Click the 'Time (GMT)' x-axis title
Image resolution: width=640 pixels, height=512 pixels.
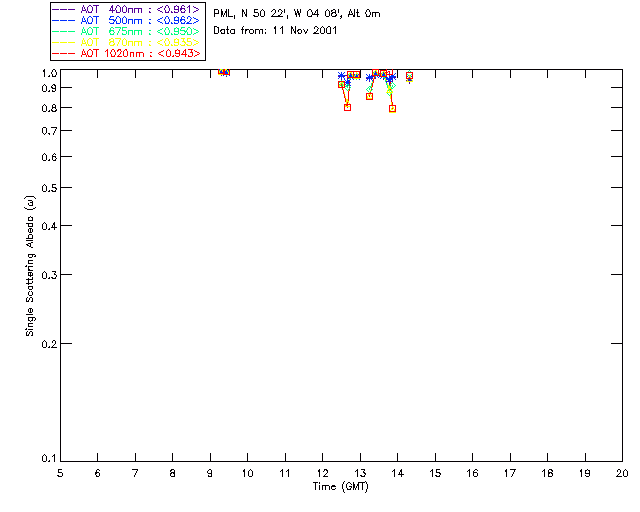click(341, 487)
